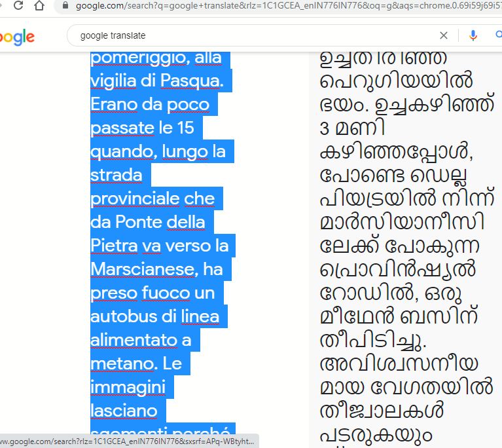Click inside the 'google translate' search field
This screenshot has width=502, height=448.
[249, 35]
